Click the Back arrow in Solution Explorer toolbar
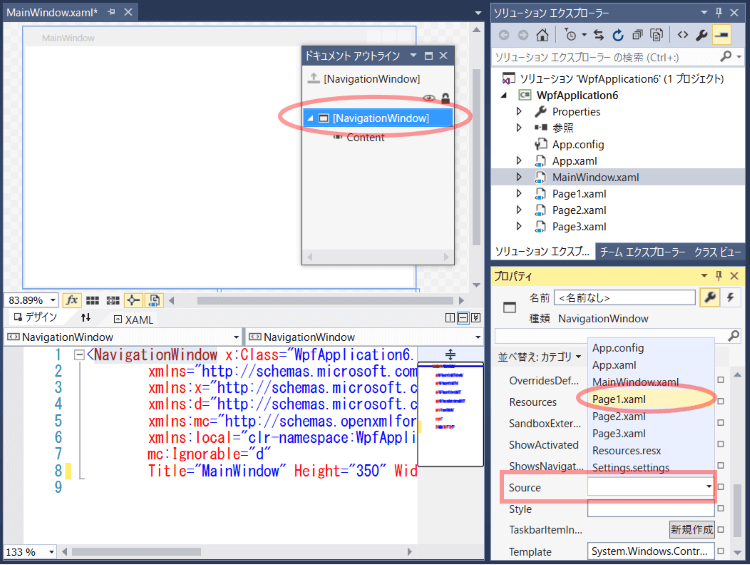Viewport: 750px width, 565px height. click(x=504, y=35)
